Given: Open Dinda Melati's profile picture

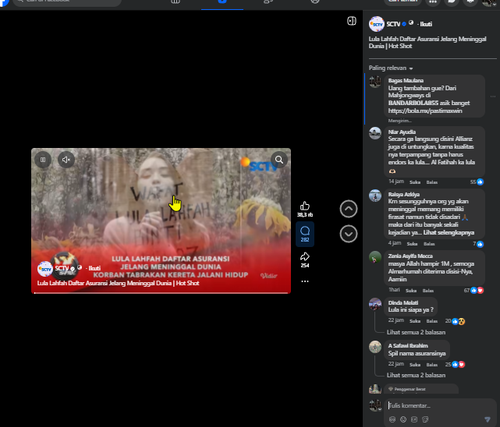Looking at the screenshot, I should [375, 304].
